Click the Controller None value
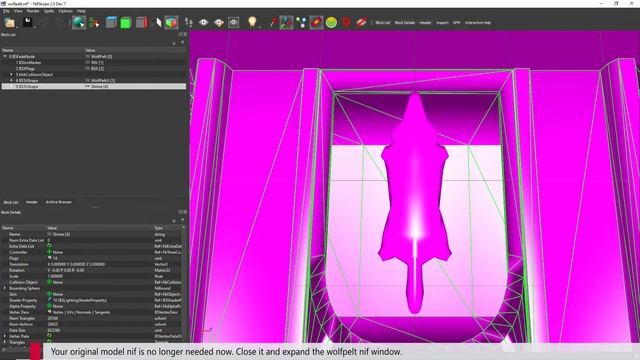This screenshot has height=360, width=640. [x=56, y=252]
